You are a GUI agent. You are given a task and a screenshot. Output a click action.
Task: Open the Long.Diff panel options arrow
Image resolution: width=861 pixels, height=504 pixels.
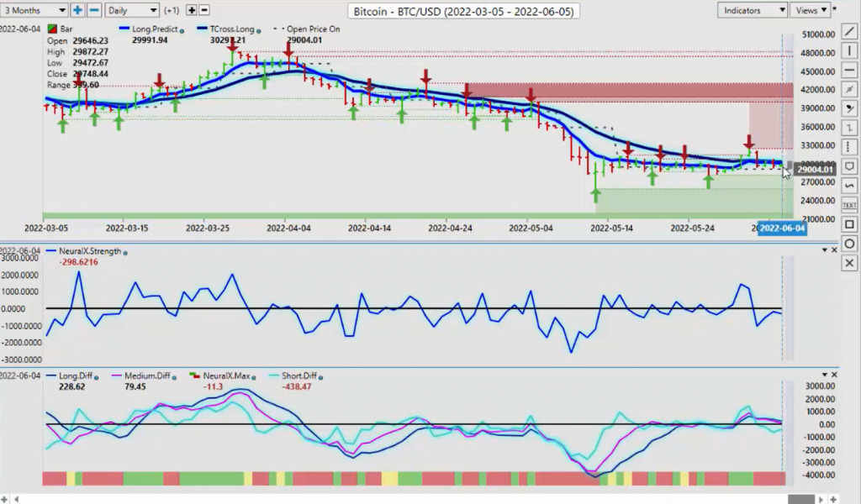824,375
